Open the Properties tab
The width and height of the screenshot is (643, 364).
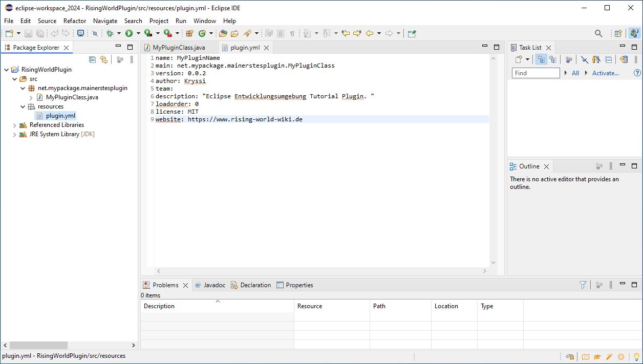[294, 285]
